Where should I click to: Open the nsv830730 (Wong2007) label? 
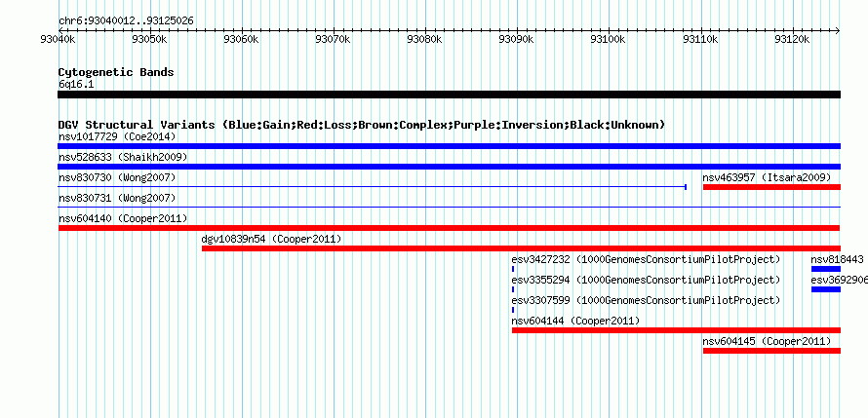tap(117, 177)
